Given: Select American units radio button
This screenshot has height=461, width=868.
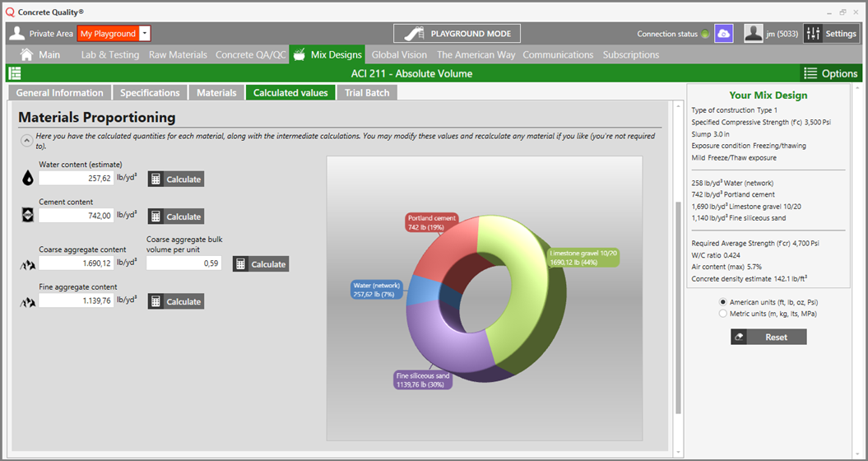Looking at the screenshot, I should tap(723, 302).
